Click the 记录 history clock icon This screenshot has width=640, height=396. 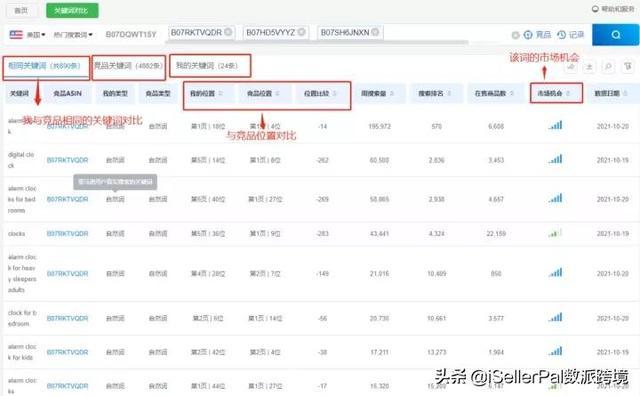(562, 35)
